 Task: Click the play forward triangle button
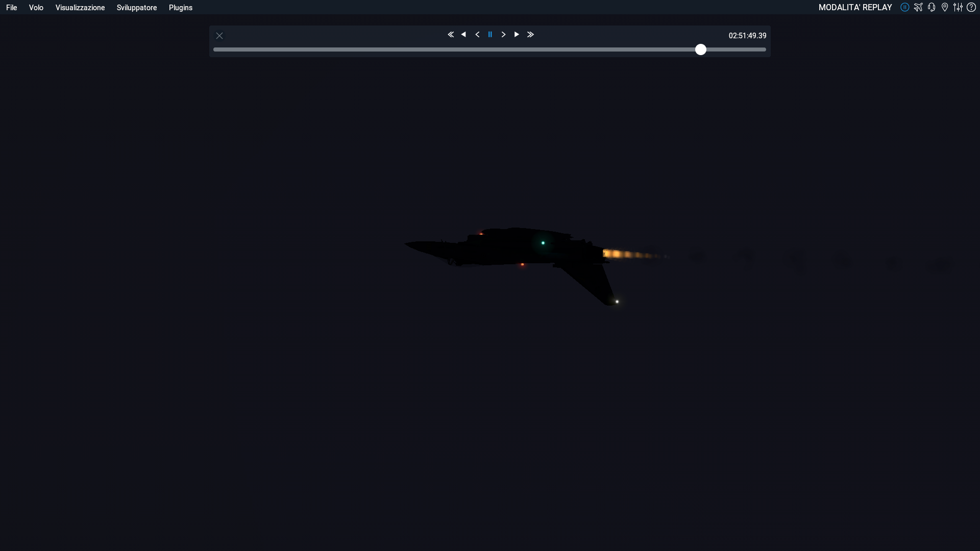517,35
